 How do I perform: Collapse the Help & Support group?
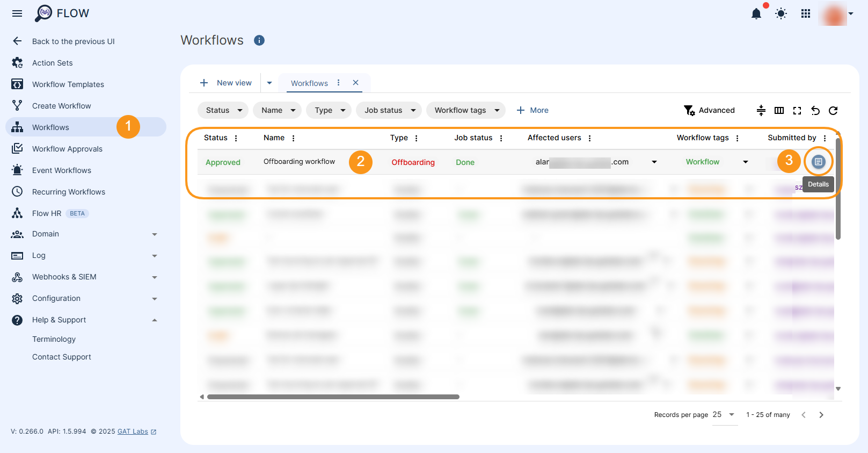(x=86, y=320)
